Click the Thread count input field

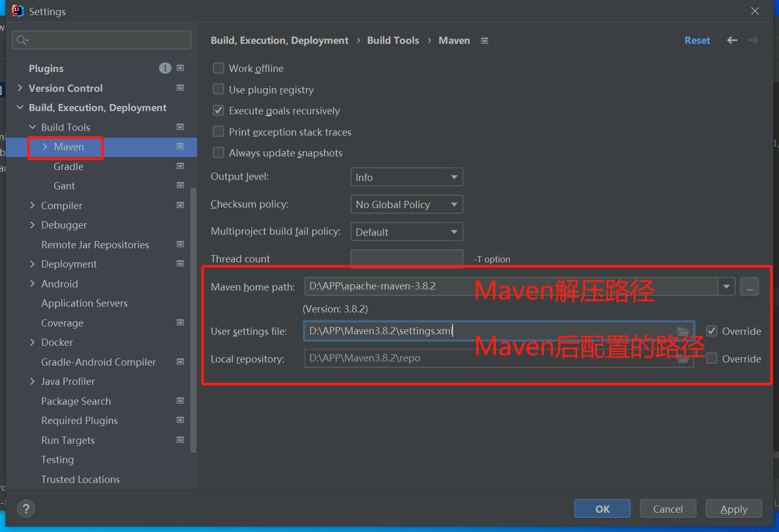tap(407, 258)
